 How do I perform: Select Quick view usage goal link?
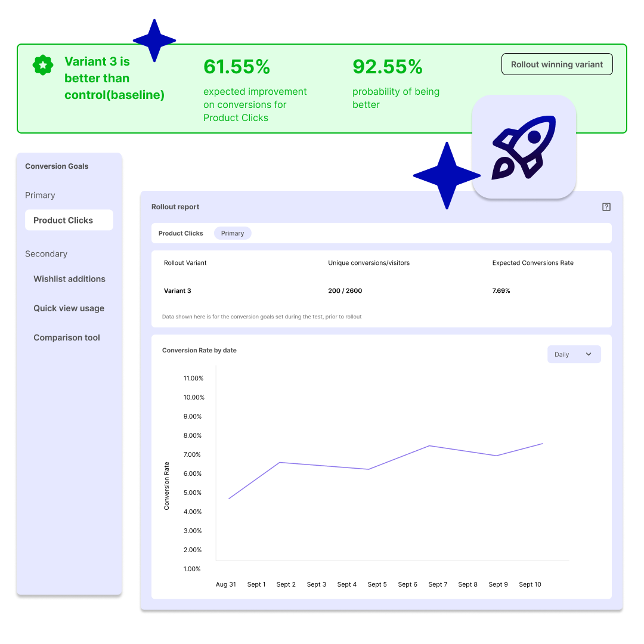[69, 308]
